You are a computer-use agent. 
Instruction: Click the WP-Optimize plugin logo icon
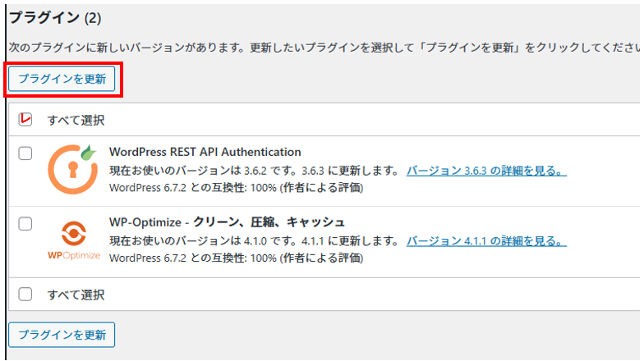click(74, 240)
